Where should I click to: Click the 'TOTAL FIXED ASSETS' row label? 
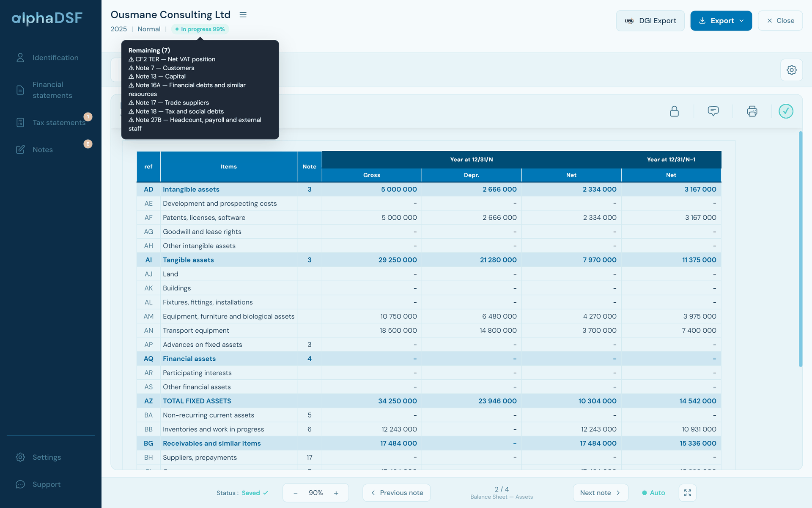(x=197, y=401)
